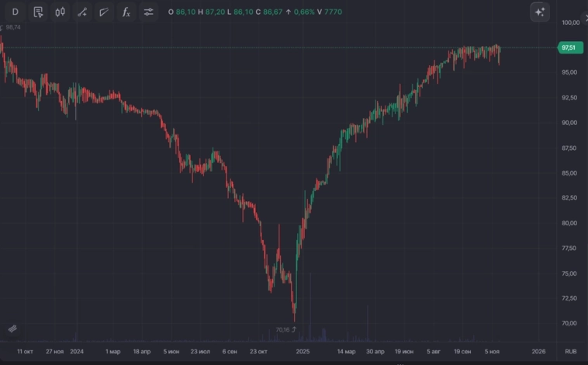Image resolution: width=588 pixels, height=365 pixels.
Task: Open chart settings sliders icon
Action: click(149, 12)
